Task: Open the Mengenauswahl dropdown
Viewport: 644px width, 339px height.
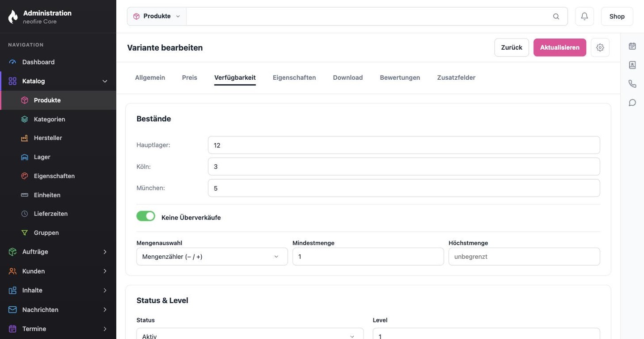Action: click(212, 257)
